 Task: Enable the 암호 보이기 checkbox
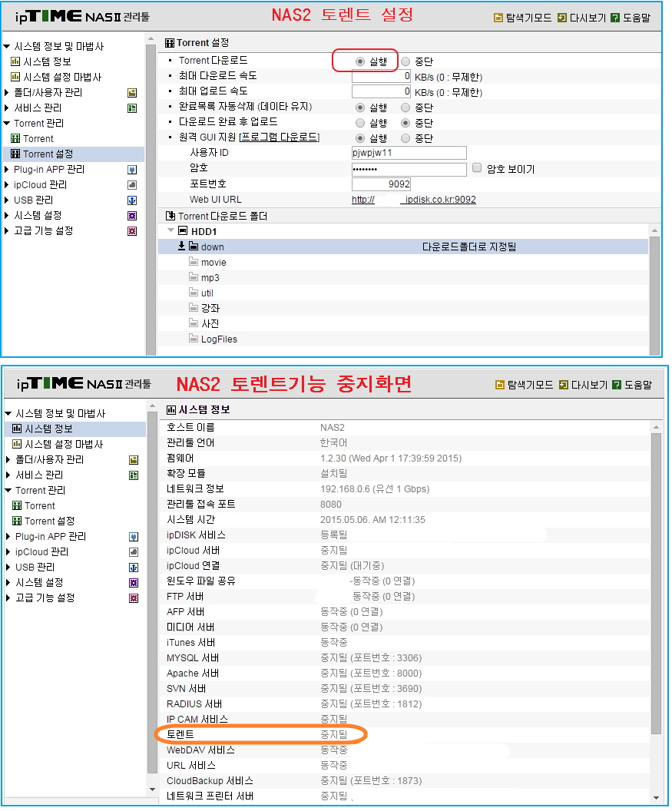(x=477, y=167)
